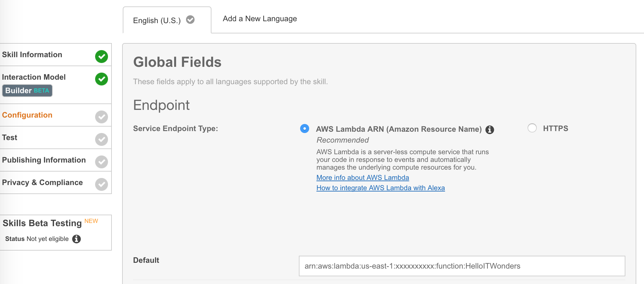The image size is (644, 284).
Task: Click the gray checkmark next to Publishing Information
Action: click(x=102, y=162)
